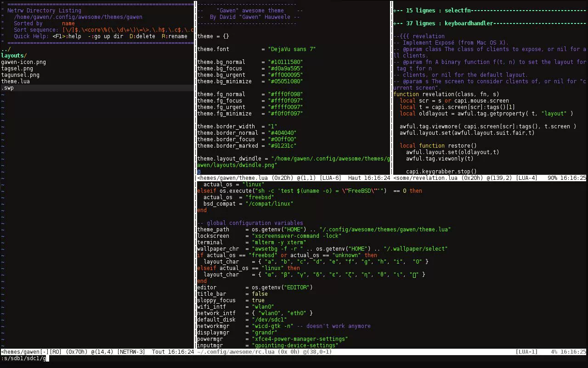Select the .swp file entry
The image size is (588, 368).
click(8, 88)
